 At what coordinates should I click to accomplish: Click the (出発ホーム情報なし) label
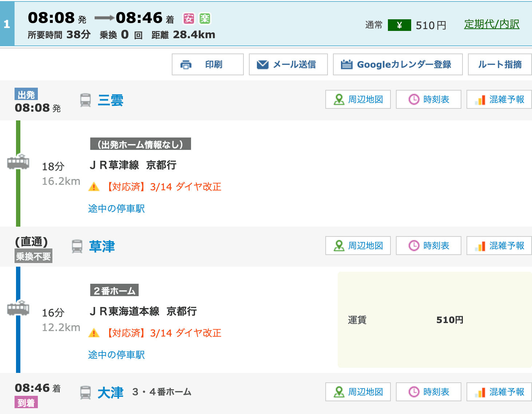140,144
